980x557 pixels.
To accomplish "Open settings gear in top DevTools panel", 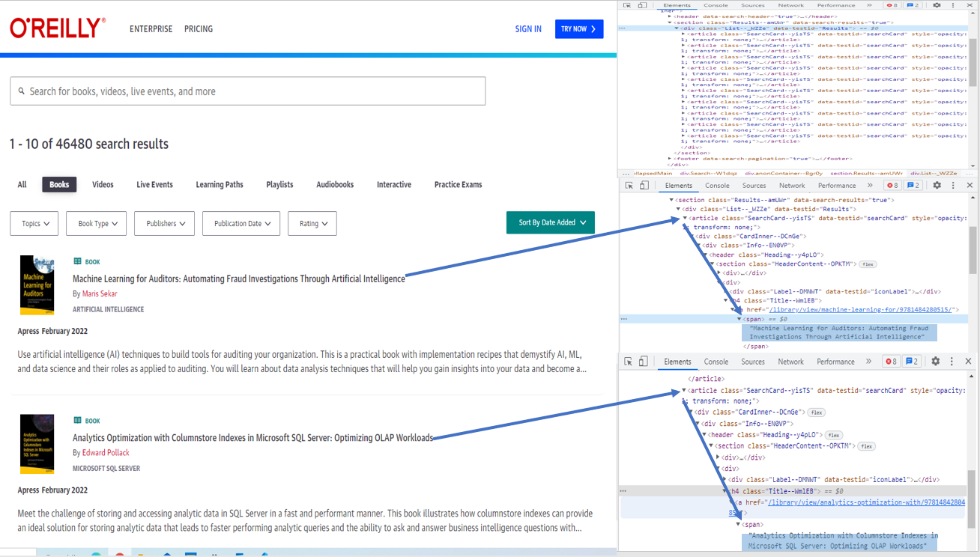I will [x=937, y=5].
